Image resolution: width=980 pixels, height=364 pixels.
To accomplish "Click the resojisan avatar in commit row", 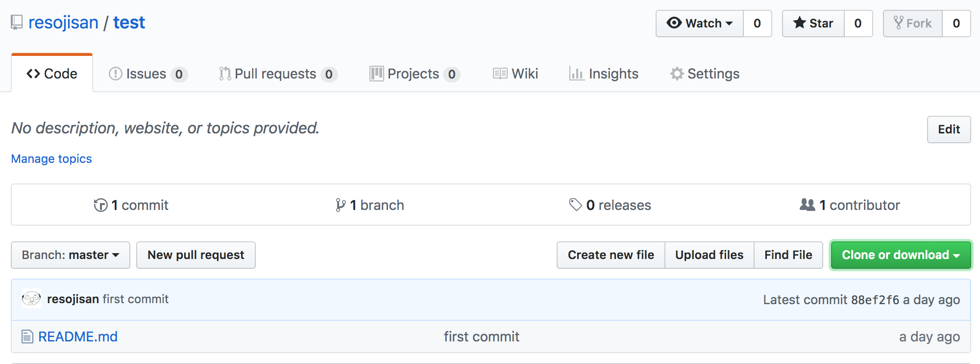I will [31, 299].
